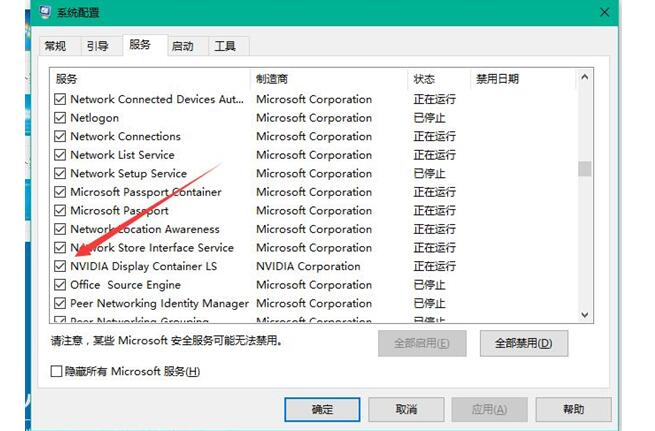
Task: Sort by the 状态 column header
Action: pyautogui.click(x=439, y=79)
